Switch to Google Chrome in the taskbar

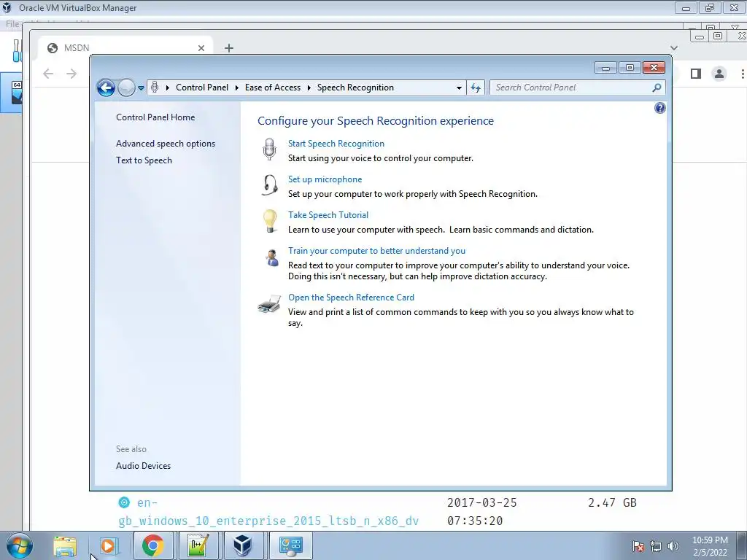[x=152, y=545]
